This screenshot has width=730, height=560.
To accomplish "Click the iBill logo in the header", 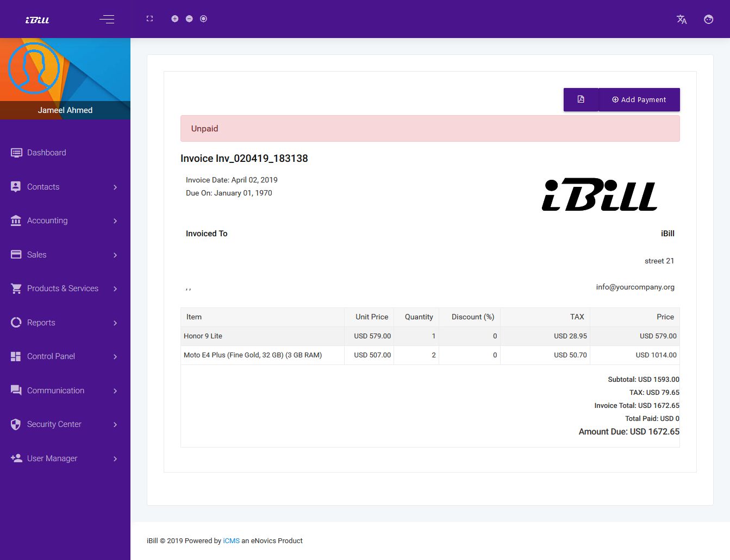I will click(x=38, y=20).
